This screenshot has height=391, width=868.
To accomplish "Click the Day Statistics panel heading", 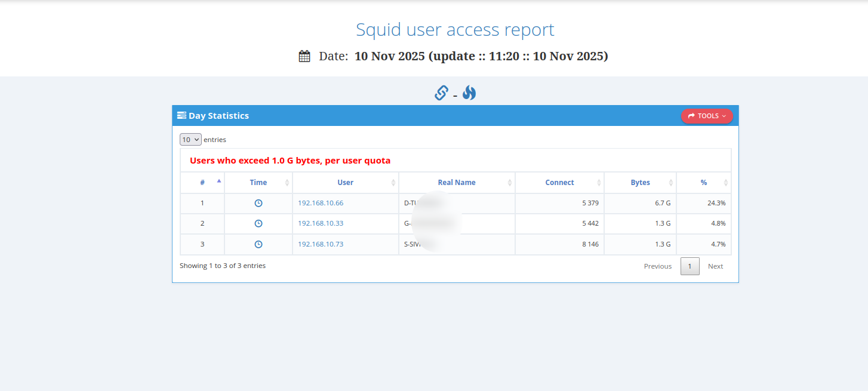I will (x=218, y=116).
